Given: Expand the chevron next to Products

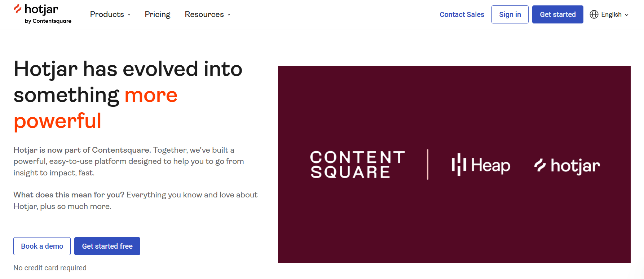Looking at the screenshot, I should tap(129, 15).
